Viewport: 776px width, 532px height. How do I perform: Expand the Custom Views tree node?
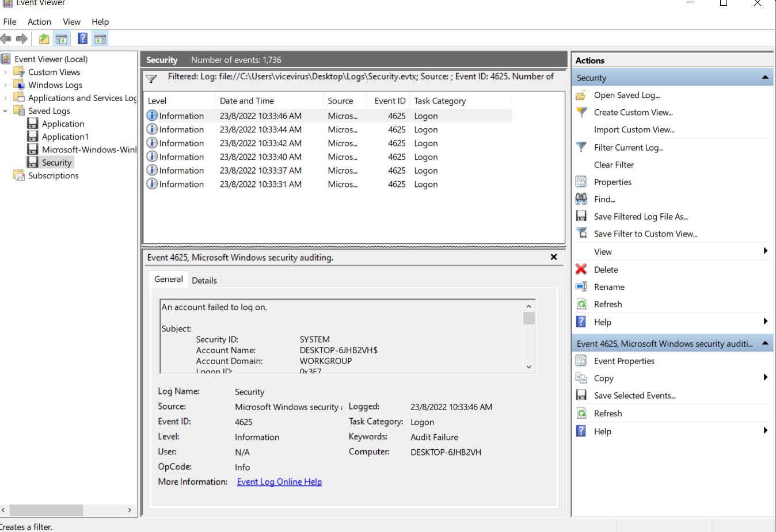[5, 72]
